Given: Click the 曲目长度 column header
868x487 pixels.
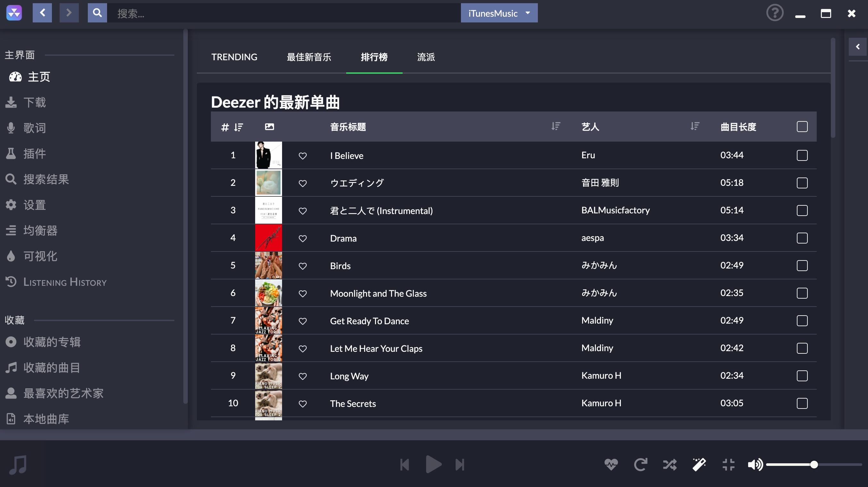Looking at the screenshot, I should pyautogui.click(x=738, y=127).
